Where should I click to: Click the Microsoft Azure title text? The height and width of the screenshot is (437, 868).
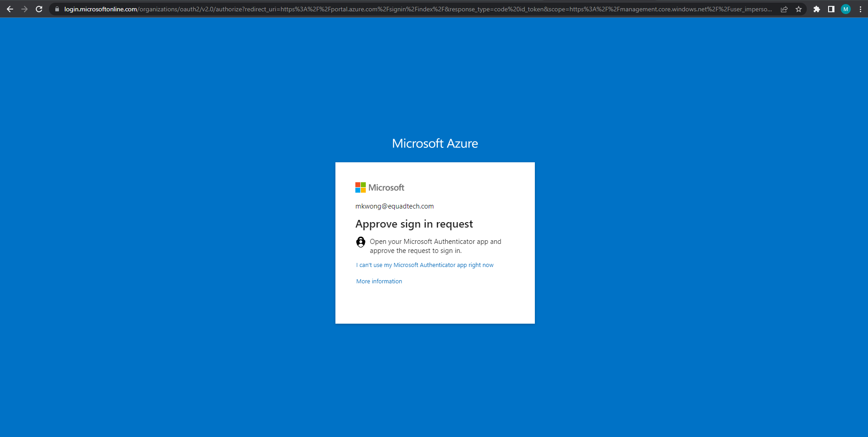coord(435,143)
